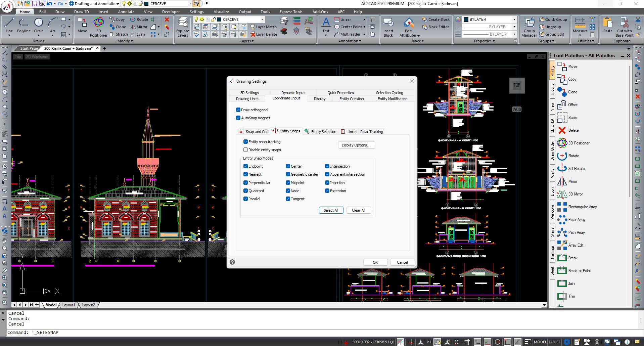644x346 pixels.
Task: Expand the Layers panel flyout
Action: 247,41
